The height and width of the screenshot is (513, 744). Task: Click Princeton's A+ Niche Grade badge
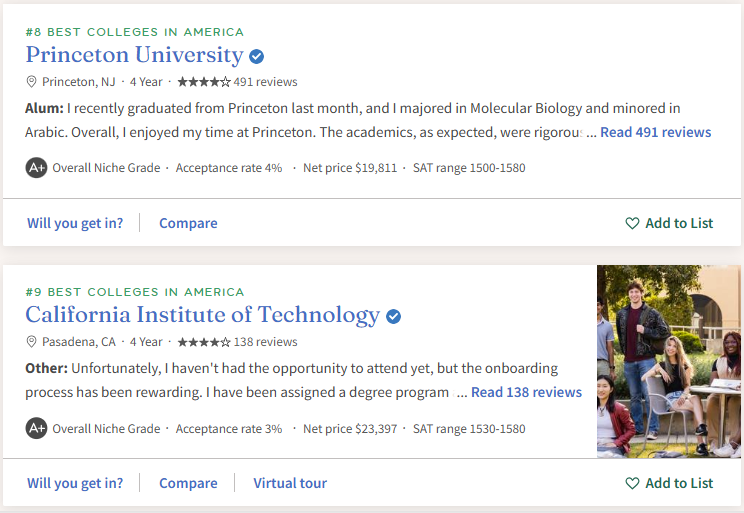36,168
